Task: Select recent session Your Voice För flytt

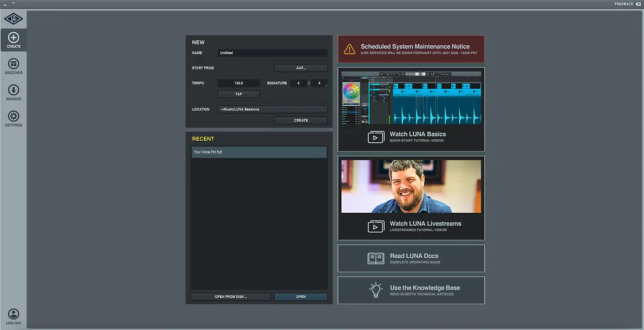Action: (259, 152)
